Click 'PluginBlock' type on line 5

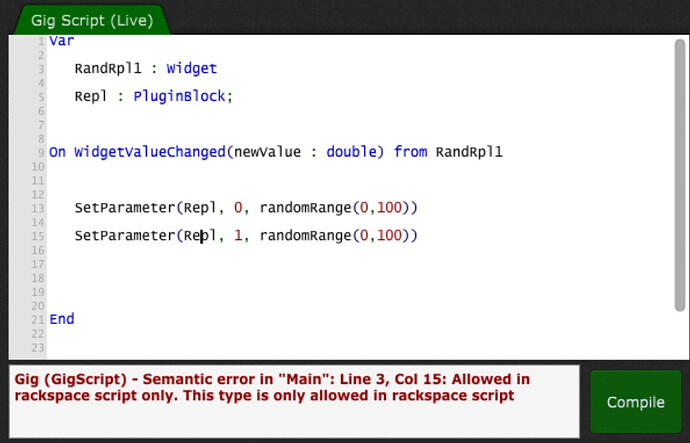(x=180, y=96)
